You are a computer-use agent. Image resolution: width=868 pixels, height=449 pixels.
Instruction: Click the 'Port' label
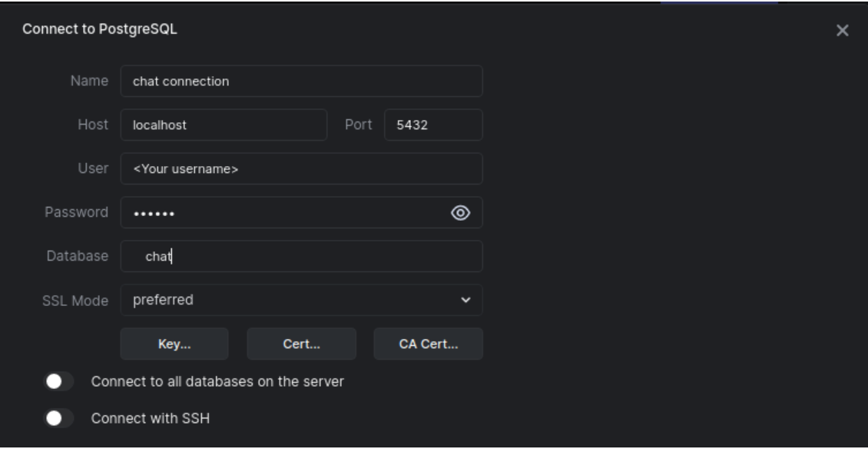click(356, 125)
